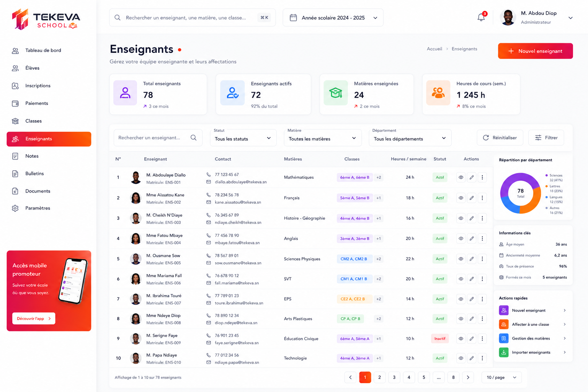Open the Toutes les matières dropdown
This screenshot has height=392, width=588.
[x=323, y=138]
